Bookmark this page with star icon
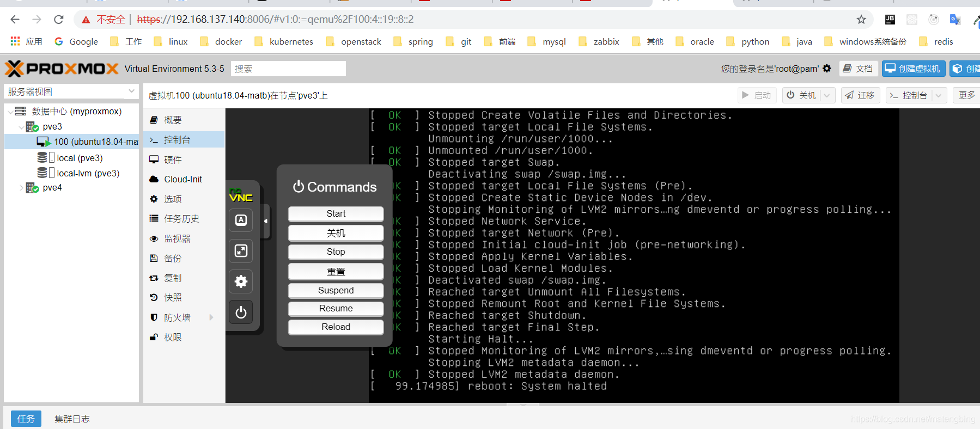Image resolution: width=980 pixels, height=429 pixels. click(x=861, y=20)
